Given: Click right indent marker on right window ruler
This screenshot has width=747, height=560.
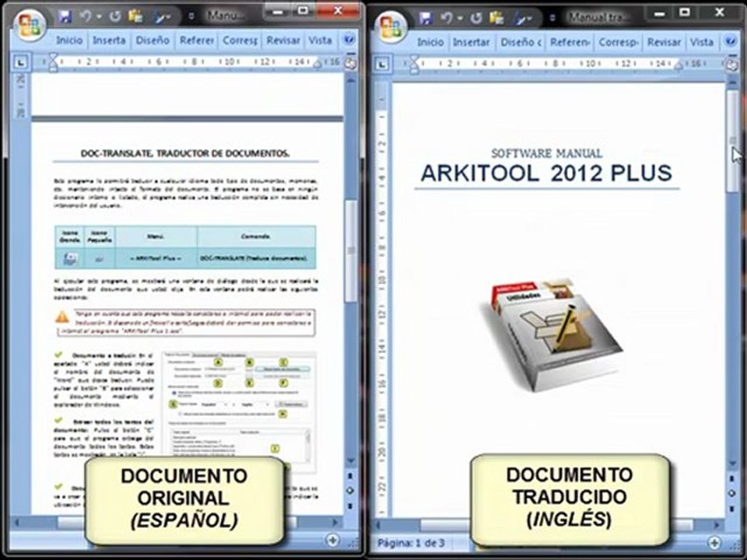Looking at the screenshot, I should pyautogui.click(x=679, y=66).
